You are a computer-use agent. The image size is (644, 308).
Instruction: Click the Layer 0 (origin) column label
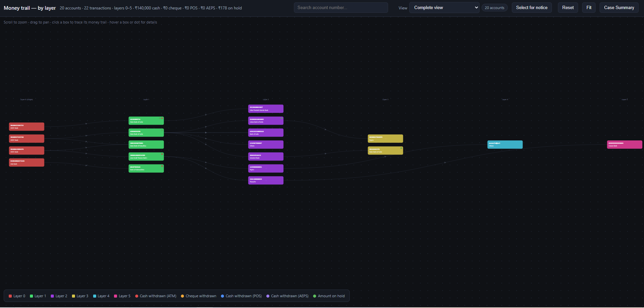pos(27,99)
